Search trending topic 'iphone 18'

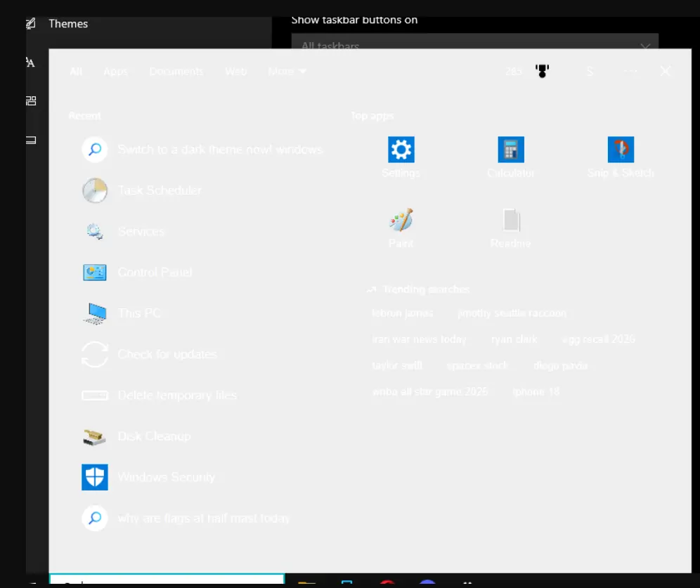coord(536,392)
